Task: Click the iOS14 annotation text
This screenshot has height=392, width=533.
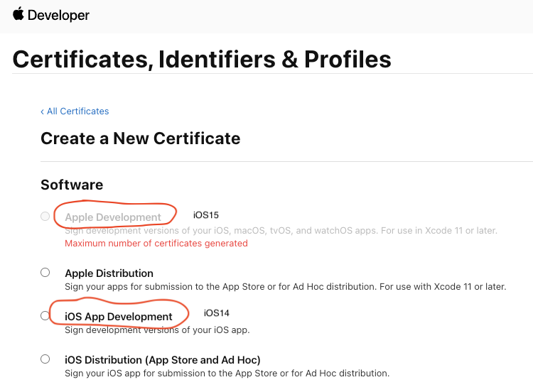Action: click(217, 313)
